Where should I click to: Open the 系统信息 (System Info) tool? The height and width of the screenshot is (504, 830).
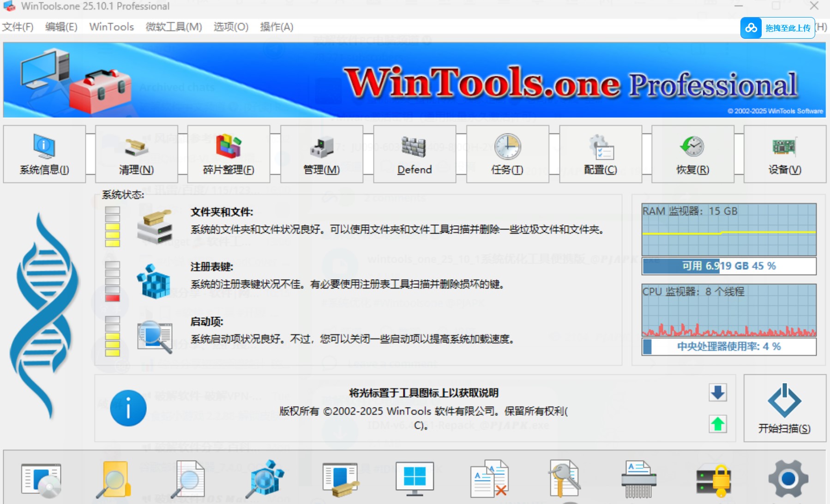pyautogui.click(x=44, y=155)
